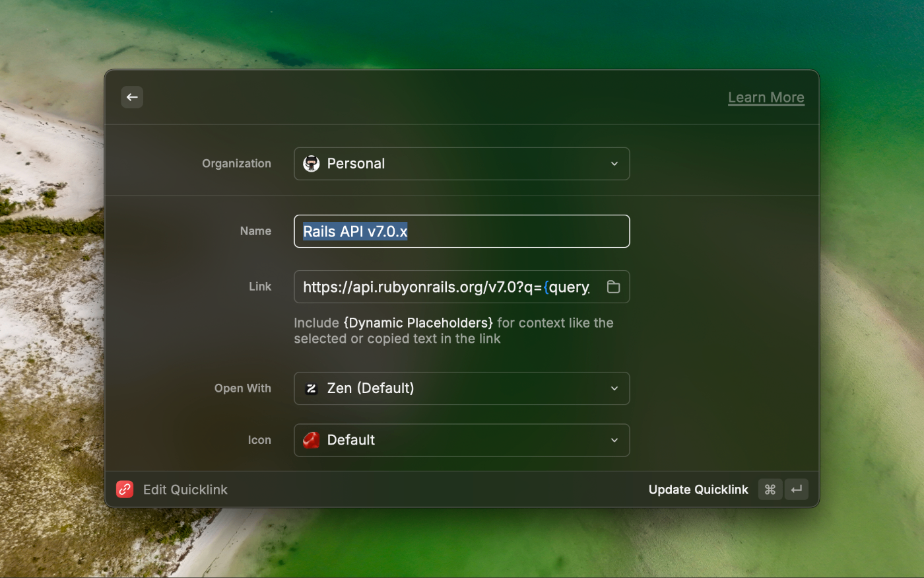The width and height of the screenshot is (924, 578).
Task: Open the Icon dropdown showing Default
Action: 461,440
